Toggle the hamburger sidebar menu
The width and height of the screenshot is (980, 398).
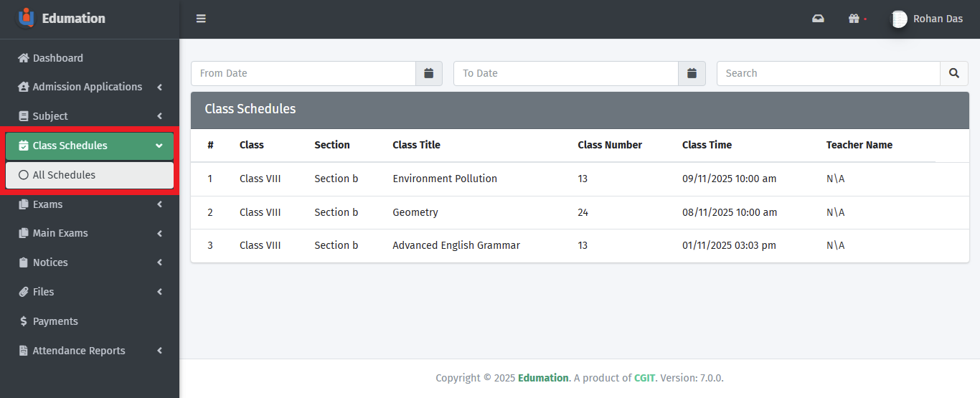(201, 19)
